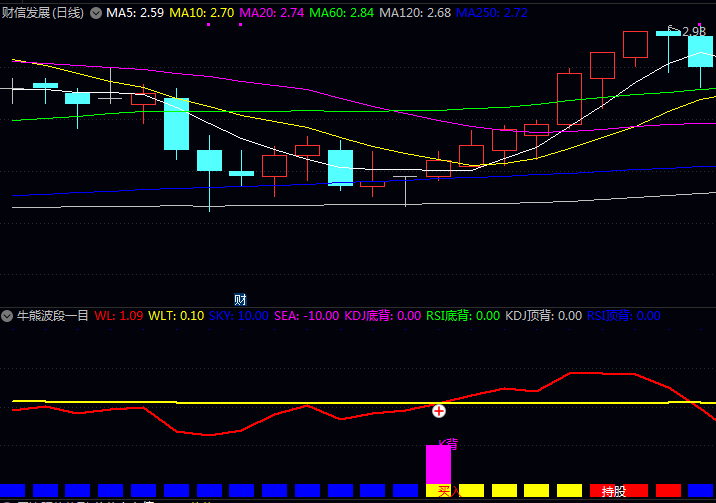Click the 牛熊波段一目 indicator name
Viewport: 716px width, 503px height.
coord(53,316)
